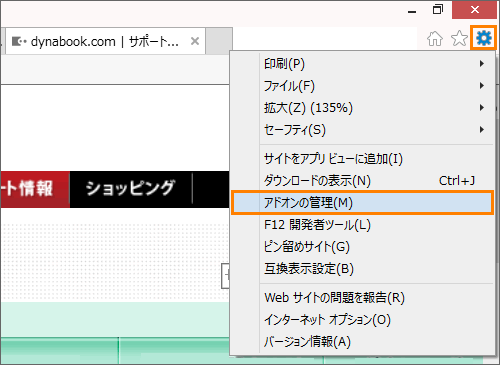Screen dimensions: 500x365
Task: Choose ファイル(F) menu entry
Action: [362, 86]
